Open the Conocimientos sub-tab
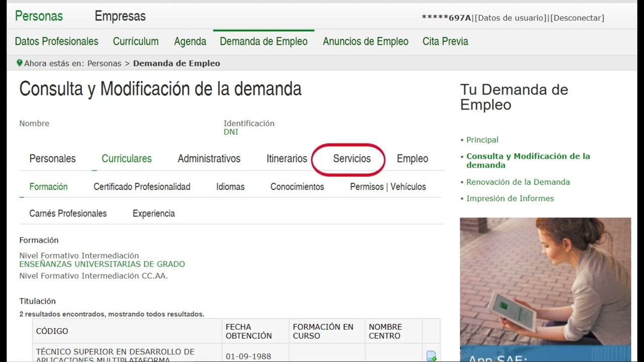The width and height of the screenshot is (644, 362). pyautogui.click(x=297, y=187)
